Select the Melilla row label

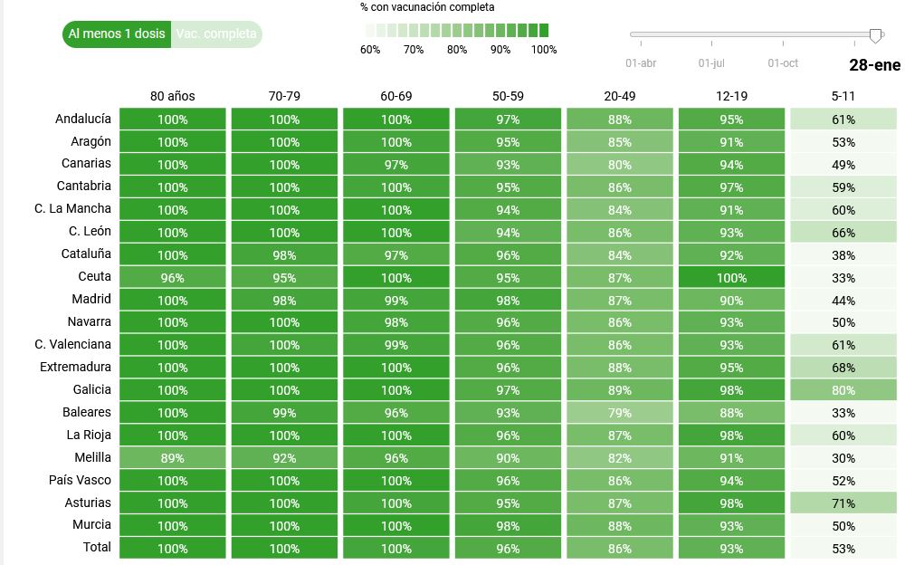tap(91, 457)
